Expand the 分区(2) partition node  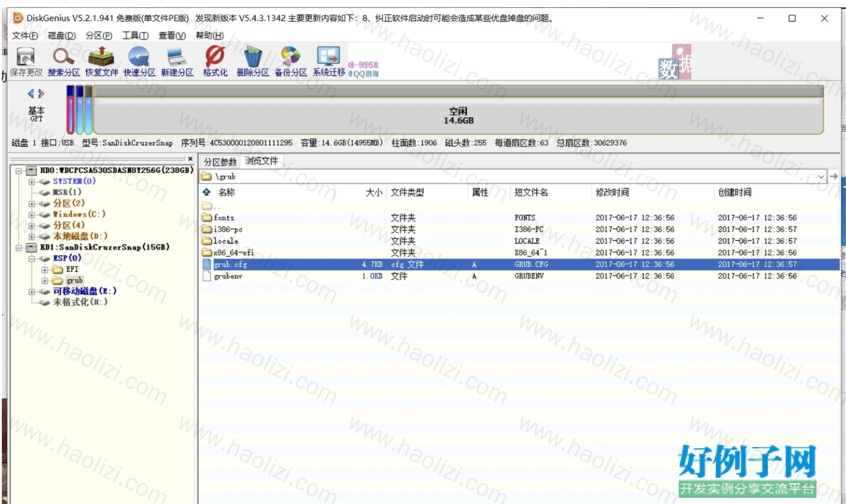coord(32,203)
